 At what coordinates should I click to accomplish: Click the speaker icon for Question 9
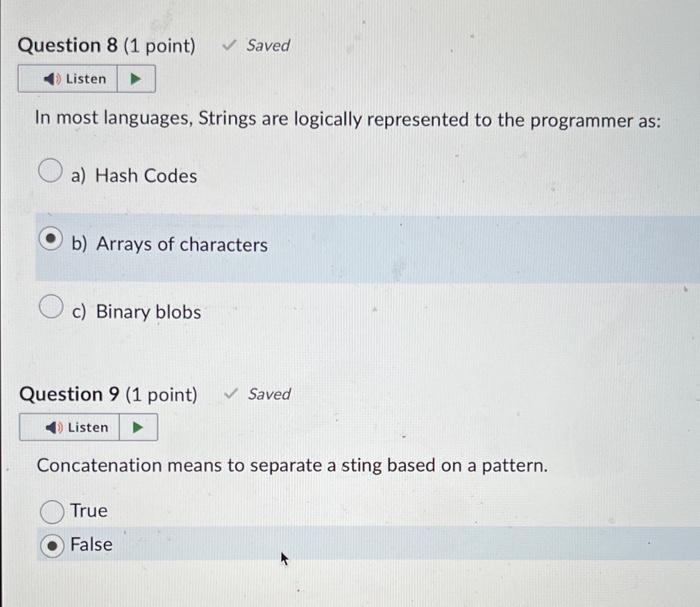[x=54, y=428]
